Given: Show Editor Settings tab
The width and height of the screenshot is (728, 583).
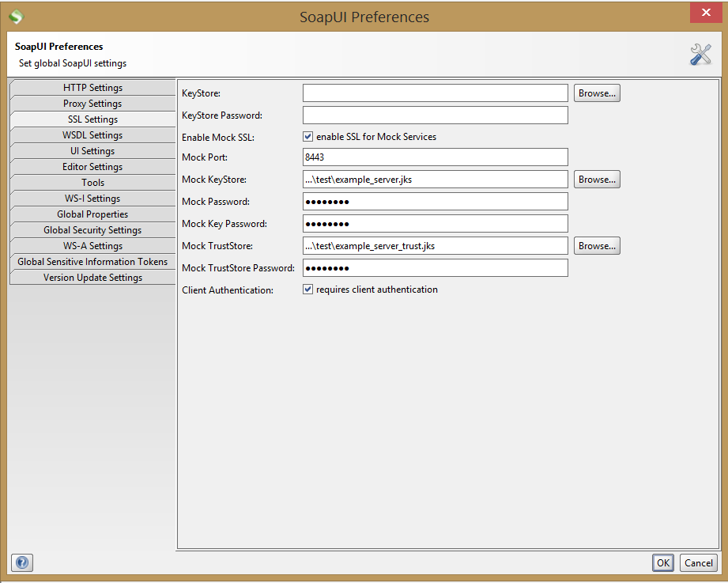Looking at the screenshot, I should [x=92, y=167].
